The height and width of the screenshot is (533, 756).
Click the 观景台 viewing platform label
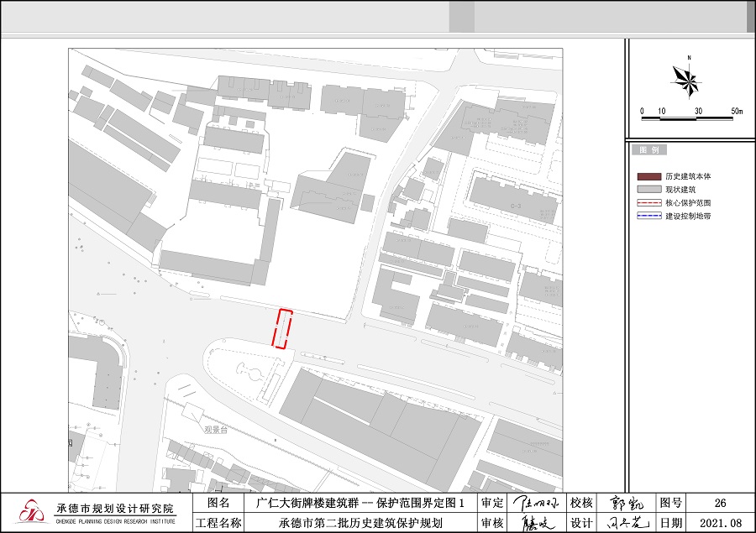click(x=216, y=429)
